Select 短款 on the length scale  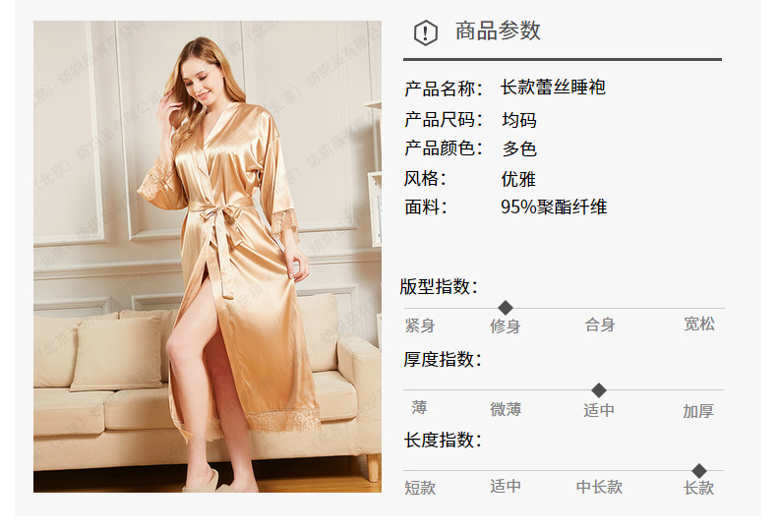[x=420, y=488]
